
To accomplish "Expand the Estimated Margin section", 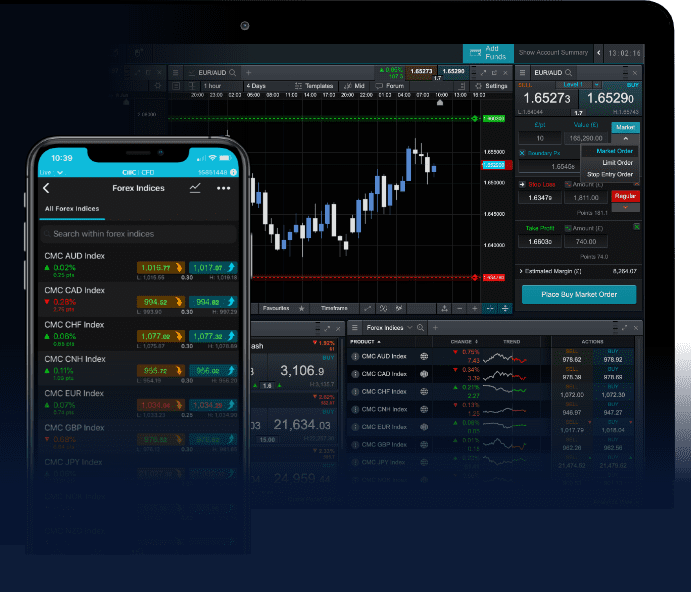I will pyautogui.click(x=522, y=270).
